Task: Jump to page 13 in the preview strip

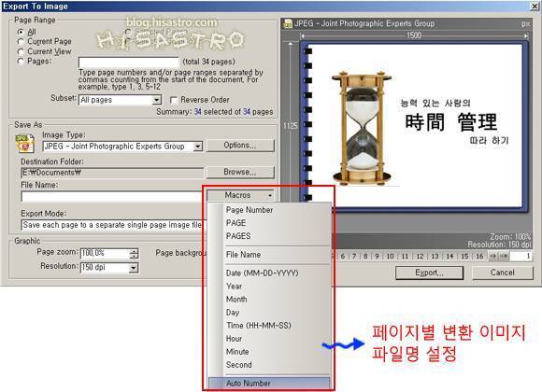Action: [x=435, y=257]
